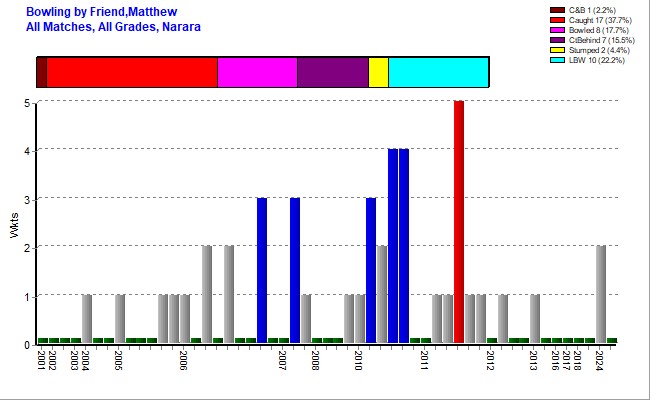Image resolution: width=650 pixels, height=400 pixels.
Task: Click the 2001 x-axis label
Action: click(41, 360)
